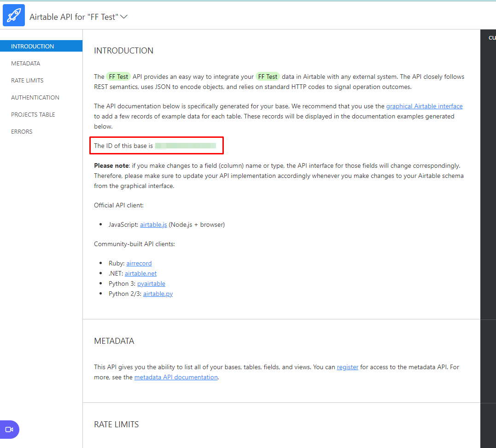Click the rocket base icon

(x=14, y=15)
